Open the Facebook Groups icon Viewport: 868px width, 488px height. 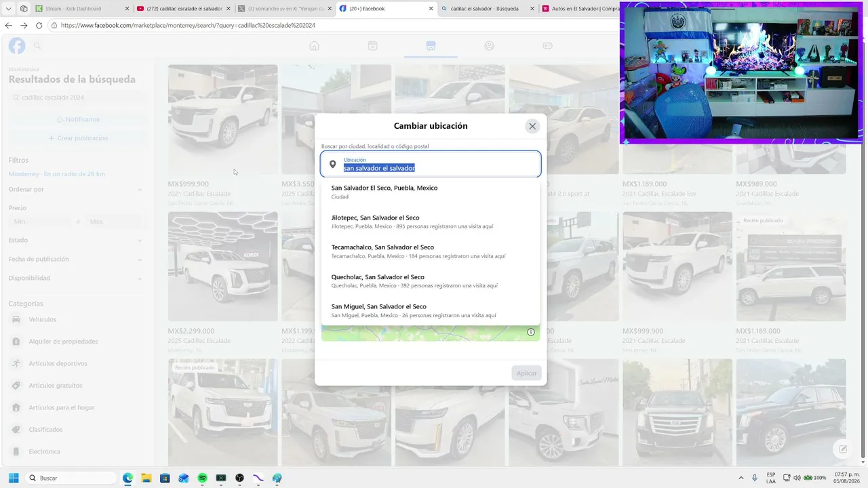coord(489,46)
